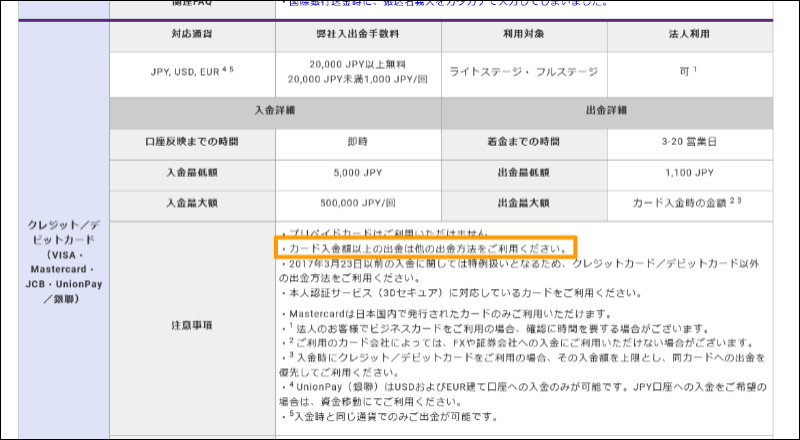
Task: Select the 20,000 JPY以上無料 fee text
Action: (358, 64)
